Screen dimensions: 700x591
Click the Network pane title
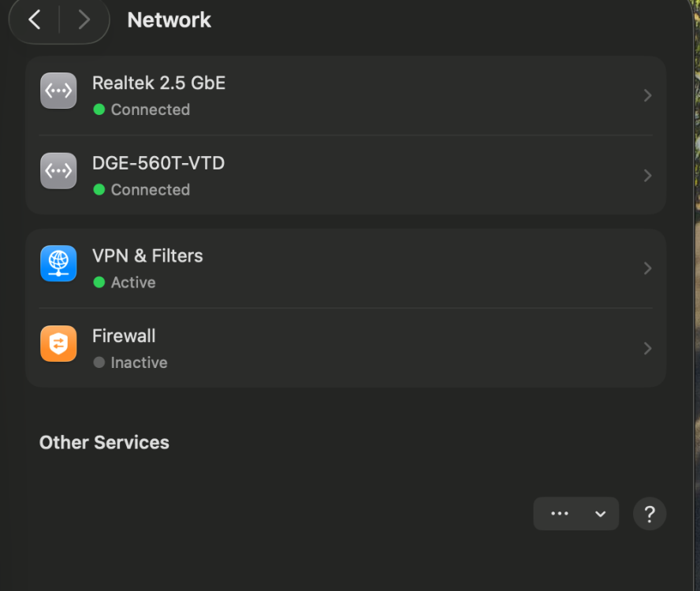tap(169, 20)
